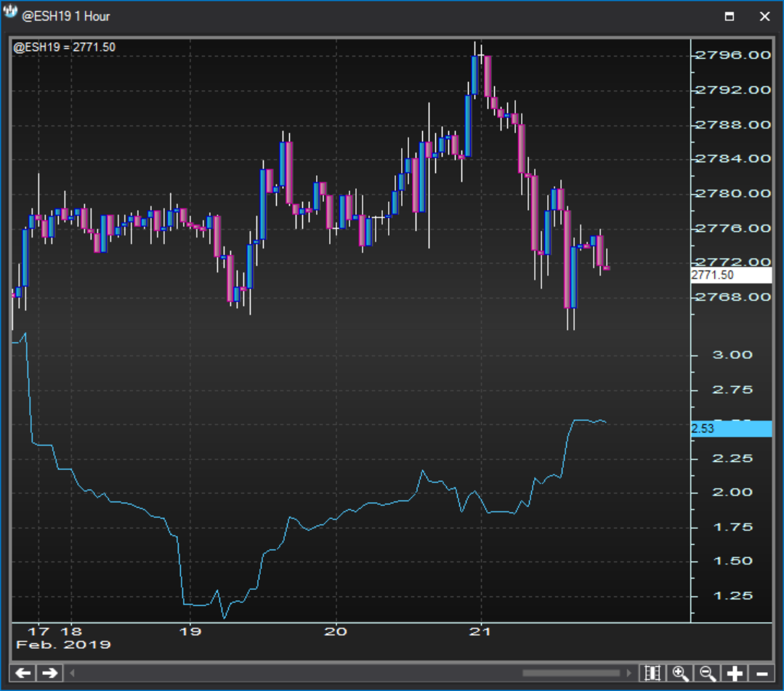784x691 pixels.
Task: Click the 2768.00 price axis label
Action: click(x=733, y=297)
